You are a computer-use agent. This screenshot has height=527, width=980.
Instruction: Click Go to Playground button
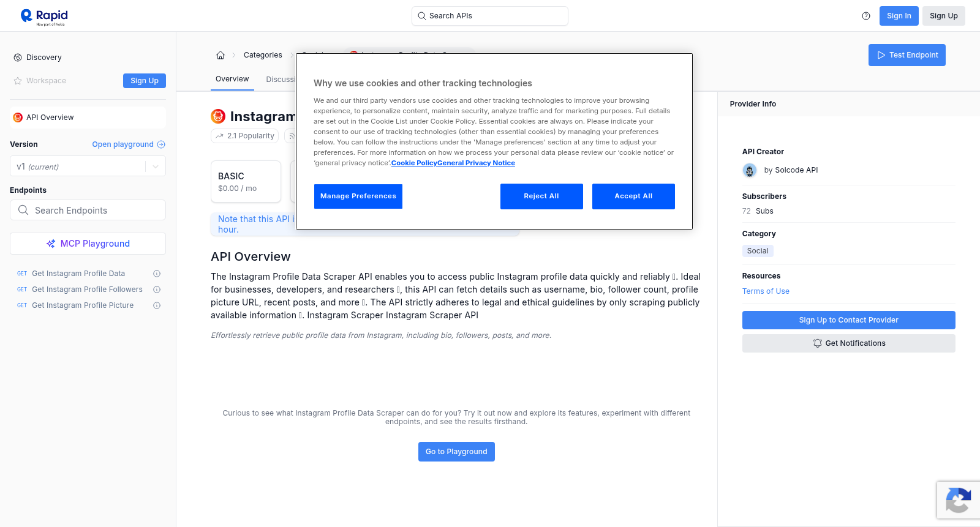(x=456, y=452)
